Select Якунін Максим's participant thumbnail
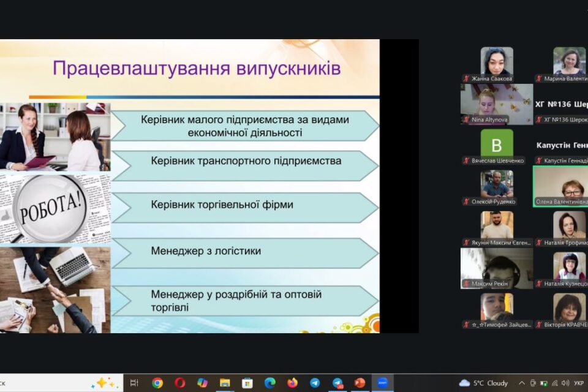Viewport: 588px width, 392px height. [497, 225]
